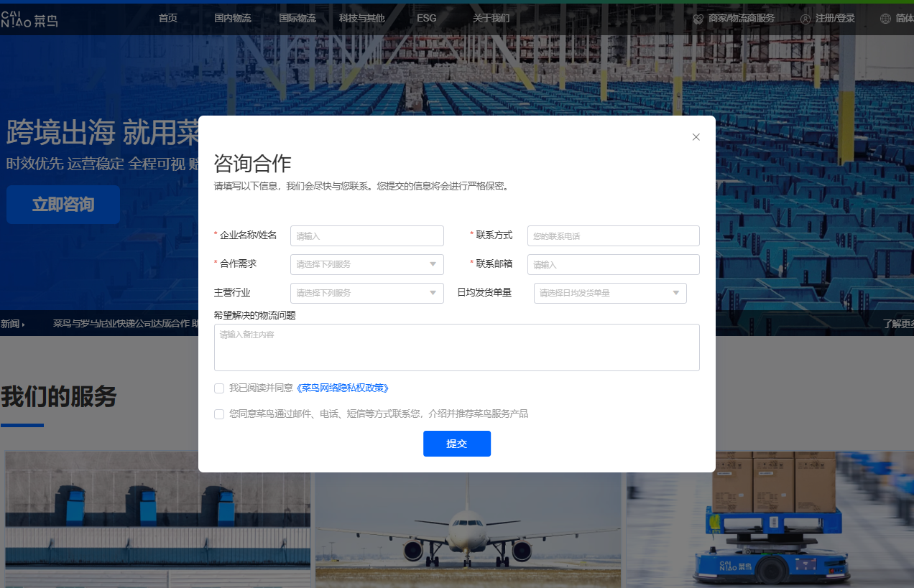Click the globe language icon
914x588 pixels.
tap(885, 19)
